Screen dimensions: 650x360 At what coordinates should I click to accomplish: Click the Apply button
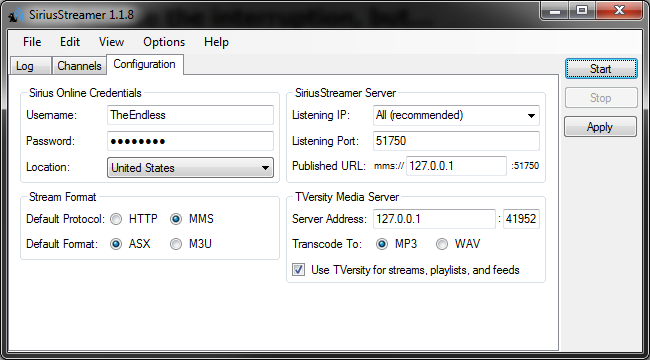coord(600,127)
